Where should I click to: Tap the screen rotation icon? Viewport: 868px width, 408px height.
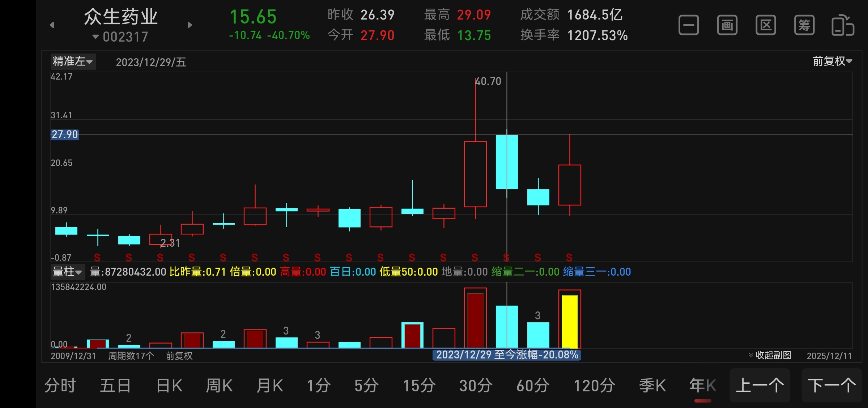(843, 25)
